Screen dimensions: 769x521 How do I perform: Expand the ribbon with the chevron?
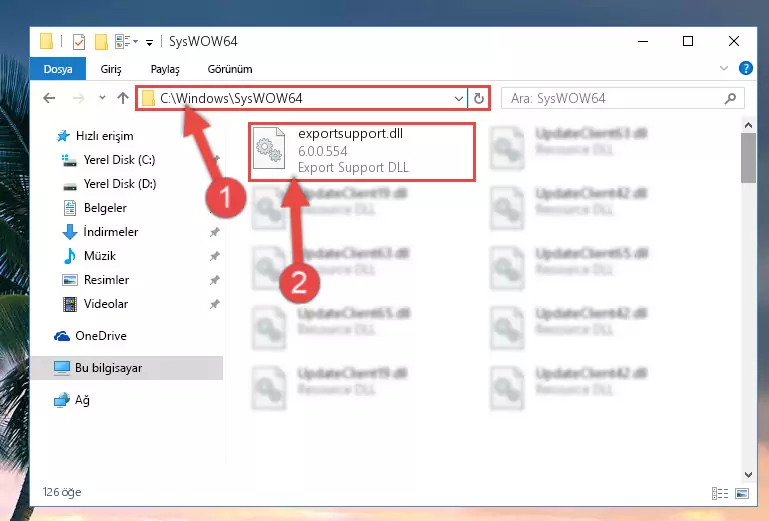[x=723, y=68]
